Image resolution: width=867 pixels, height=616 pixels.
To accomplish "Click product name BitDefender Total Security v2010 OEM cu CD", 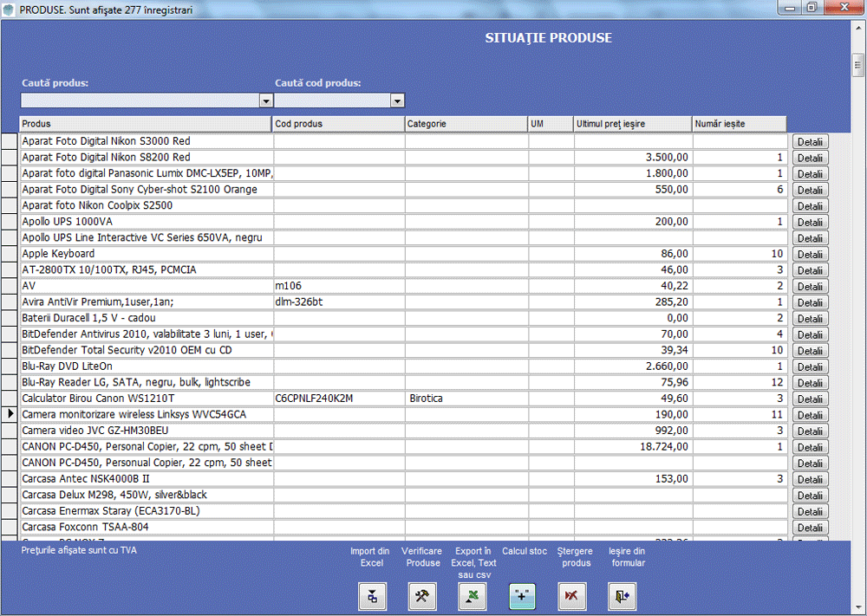I will [127, 350].
